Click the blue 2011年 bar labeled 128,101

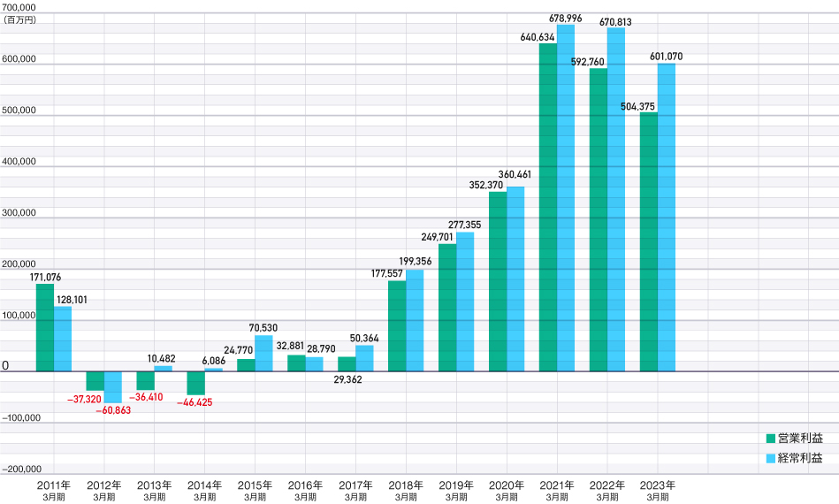coord(63,339)
